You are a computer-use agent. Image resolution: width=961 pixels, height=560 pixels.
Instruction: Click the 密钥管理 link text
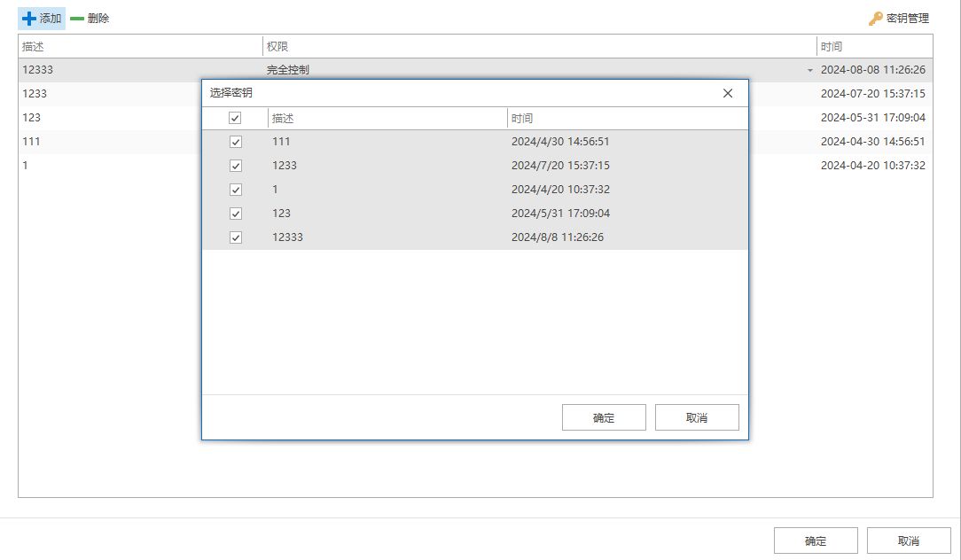[x=908, y=19]
